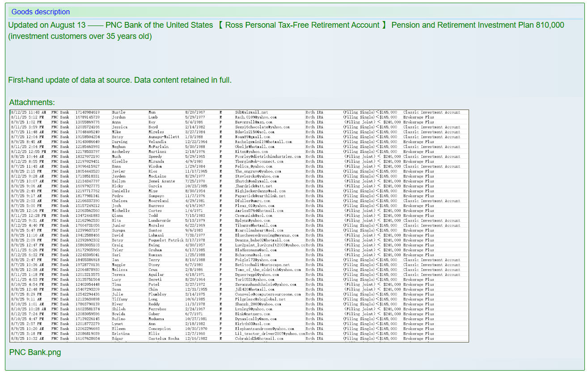Click '(Filling Single) <$165,000' in first row

(370, 112)
